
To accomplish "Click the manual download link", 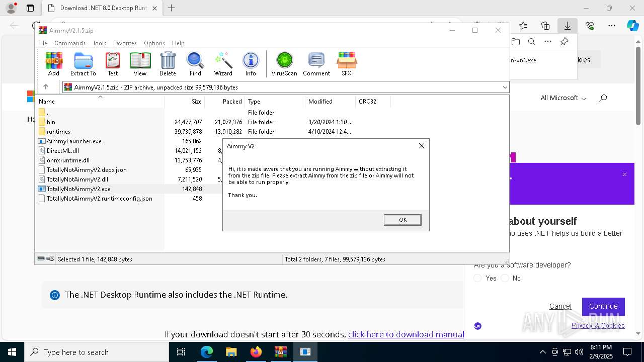I will (406, 334).
